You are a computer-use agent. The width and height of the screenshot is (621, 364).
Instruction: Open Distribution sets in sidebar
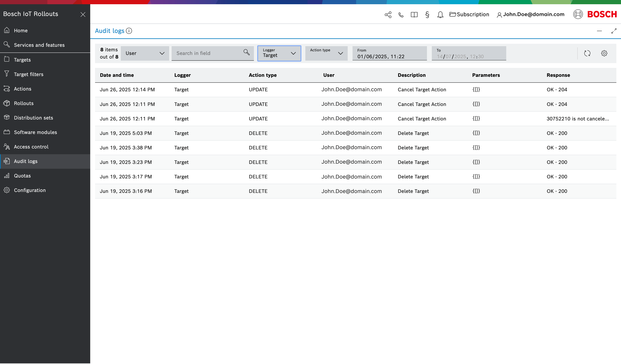point(33,118)
